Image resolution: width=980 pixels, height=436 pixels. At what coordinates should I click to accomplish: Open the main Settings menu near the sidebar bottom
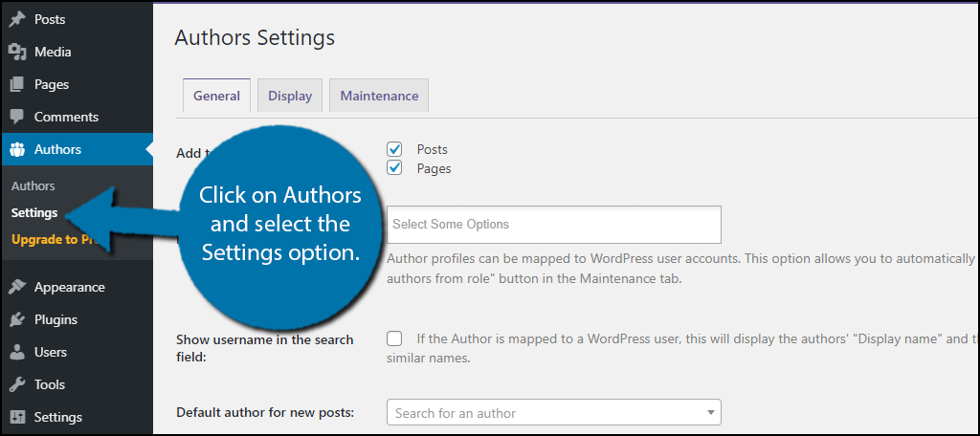pyautogui.click(x=77, y=417)
